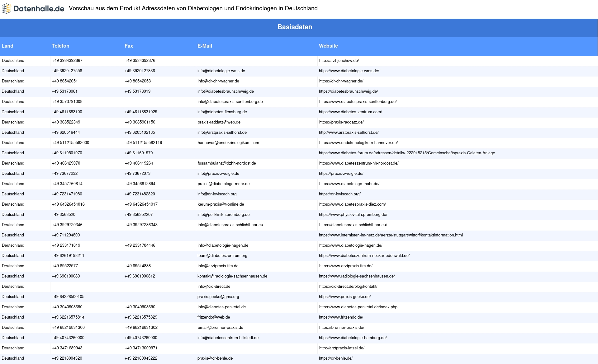The width and height of the screenshot is (598, 364).
Task: Click fritzendo@web.de email
Action: click(x=214, y=317)
